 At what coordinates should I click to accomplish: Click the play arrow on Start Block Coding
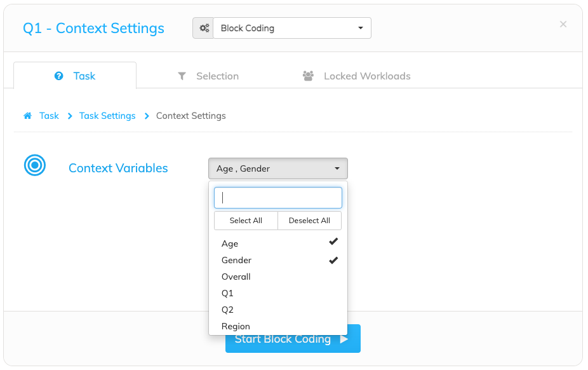344,339
